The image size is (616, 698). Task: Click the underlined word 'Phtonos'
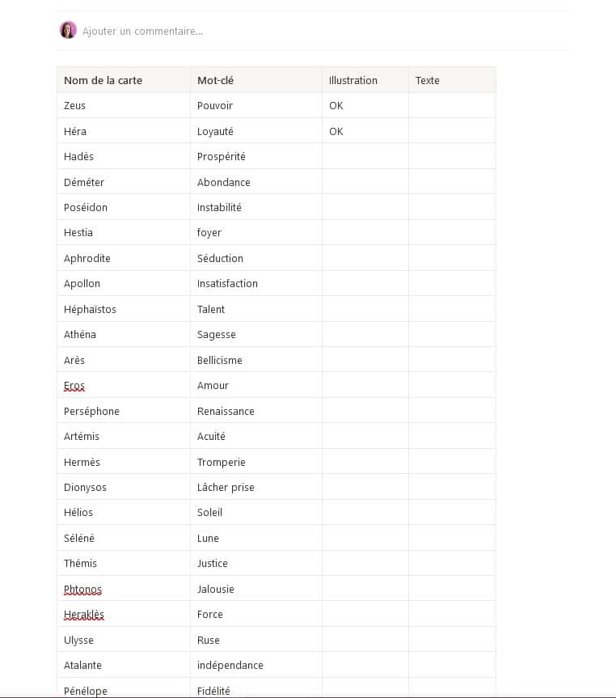click(82, 589)
